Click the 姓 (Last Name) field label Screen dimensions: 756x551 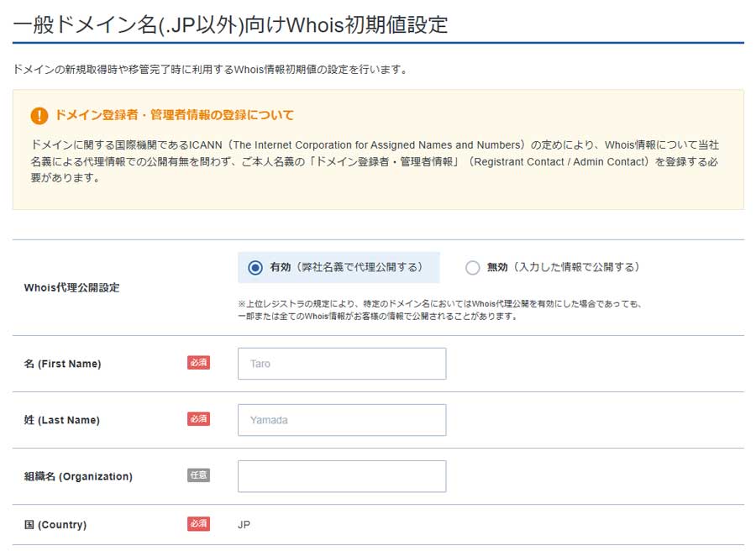tap(60, 420)
